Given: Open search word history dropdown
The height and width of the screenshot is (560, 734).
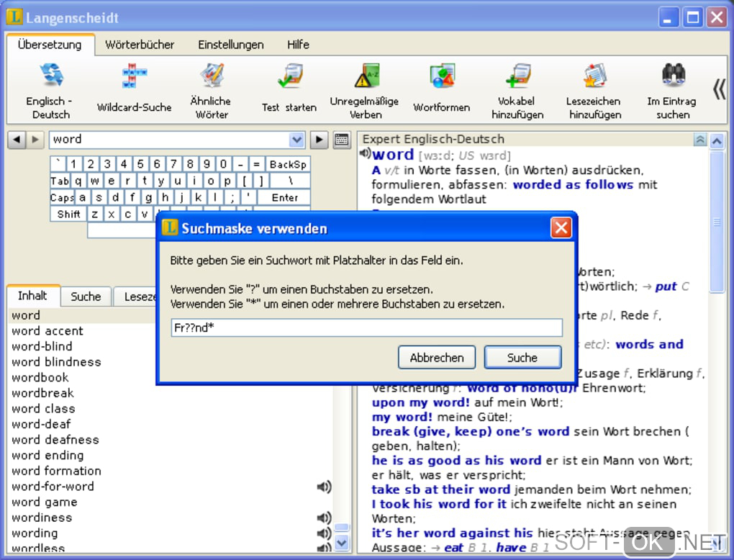Looking at the screenshot, I should tap(296, 140).
